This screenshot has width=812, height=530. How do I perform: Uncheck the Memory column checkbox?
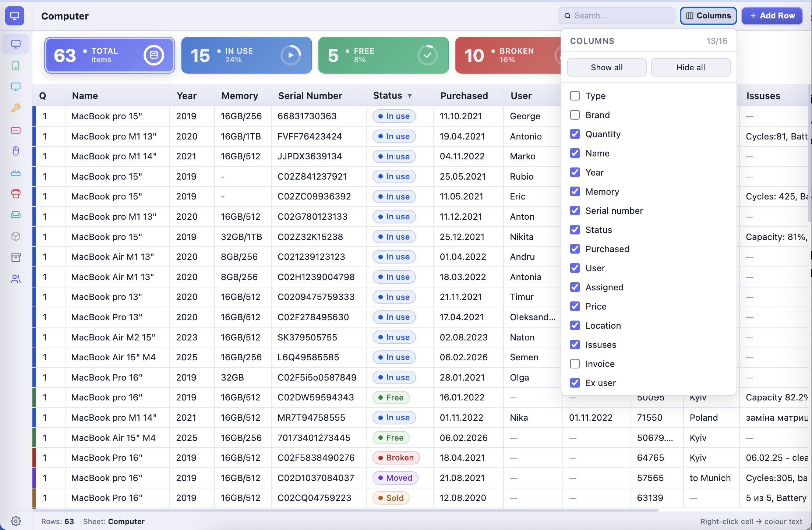pyautogui.click(x=575, y=191)
